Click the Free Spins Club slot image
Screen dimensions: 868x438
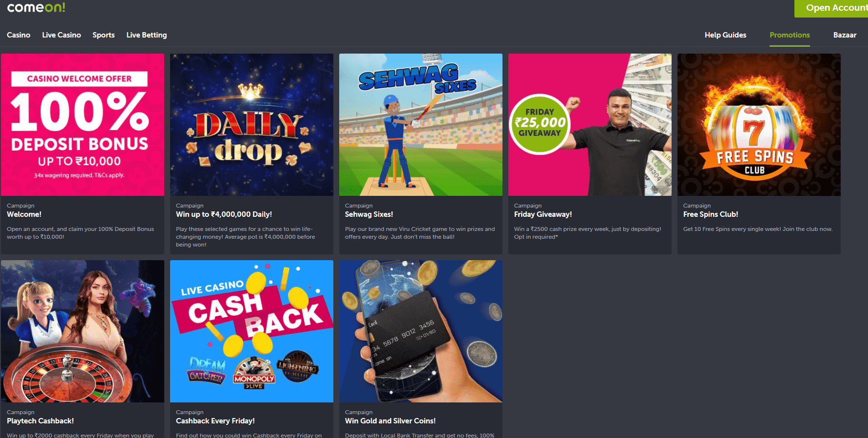coord(759,125)
